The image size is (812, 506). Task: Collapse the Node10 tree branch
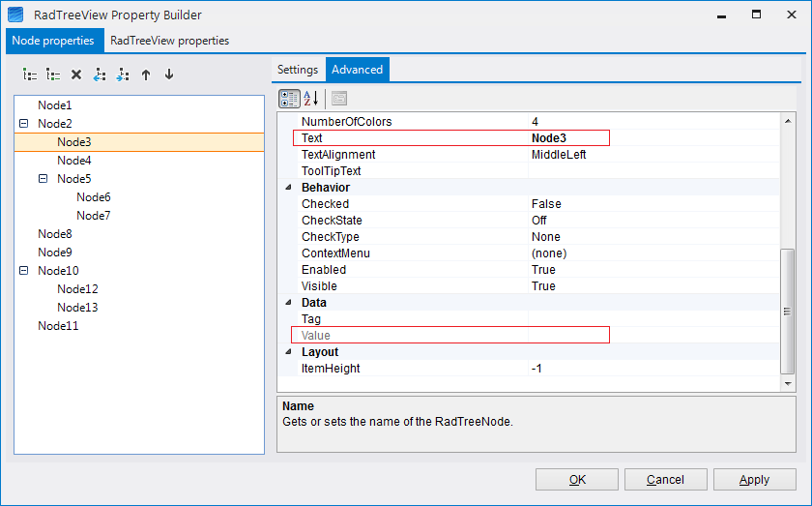click(24, 271)
